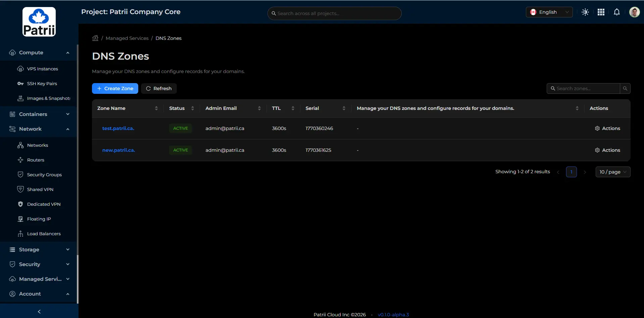Toggle light/dark theme sun icon

(585, 12)
